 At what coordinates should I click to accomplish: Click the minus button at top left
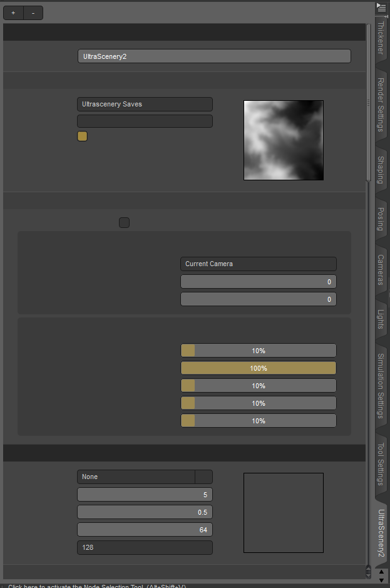tap(33, 13)
